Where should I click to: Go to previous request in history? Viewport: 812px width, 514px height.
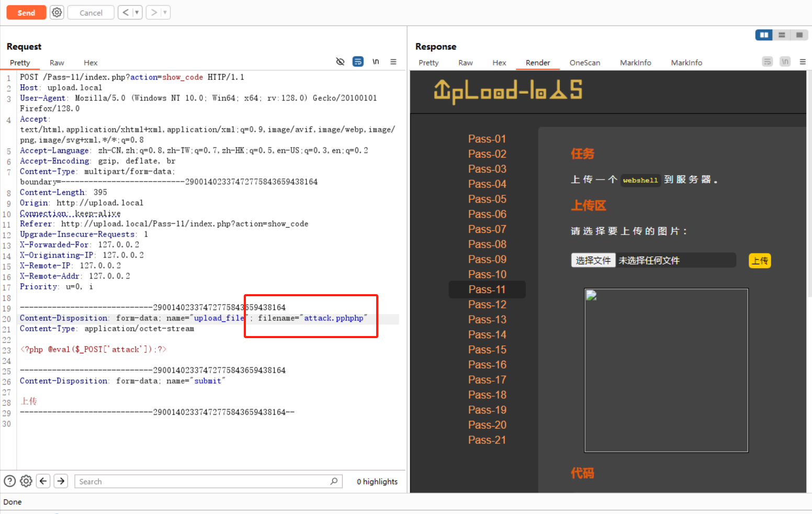pos(126,13)
